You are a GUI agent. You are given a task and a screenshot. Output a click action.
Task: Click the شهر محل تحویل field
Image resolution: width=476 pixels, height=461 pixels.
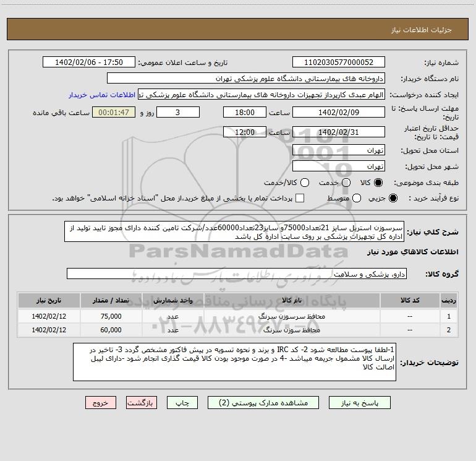[x=339, y=166]
